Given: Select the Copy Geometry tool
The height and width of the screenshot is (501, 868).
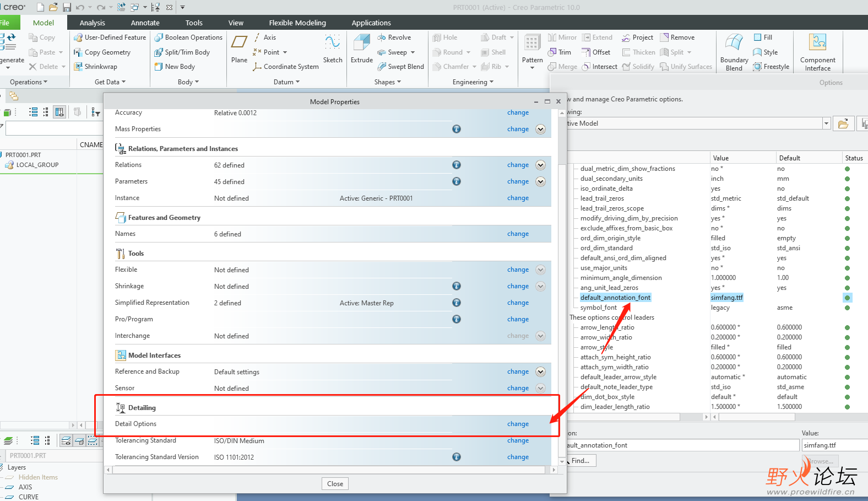Looking at the screenshot, I should point(102,52).
